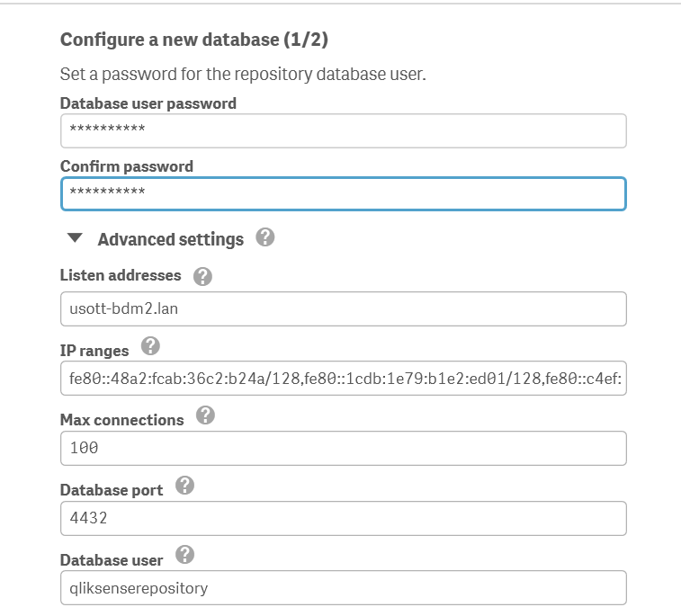The height and width of the screenshot is (616, 681).
Task: Click the "Max connections" label text
Action: [121, 420]
